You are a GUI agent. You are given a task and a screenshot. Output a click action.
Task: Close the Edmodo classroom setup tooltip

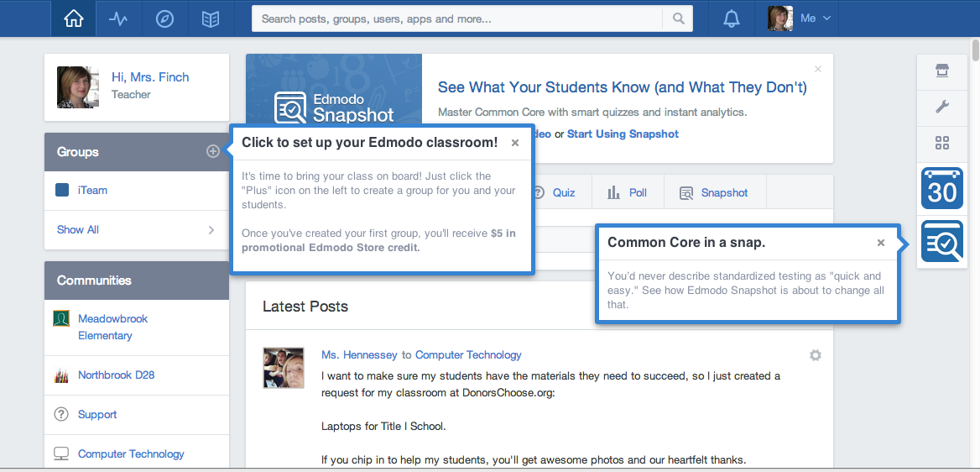(515, 143)
